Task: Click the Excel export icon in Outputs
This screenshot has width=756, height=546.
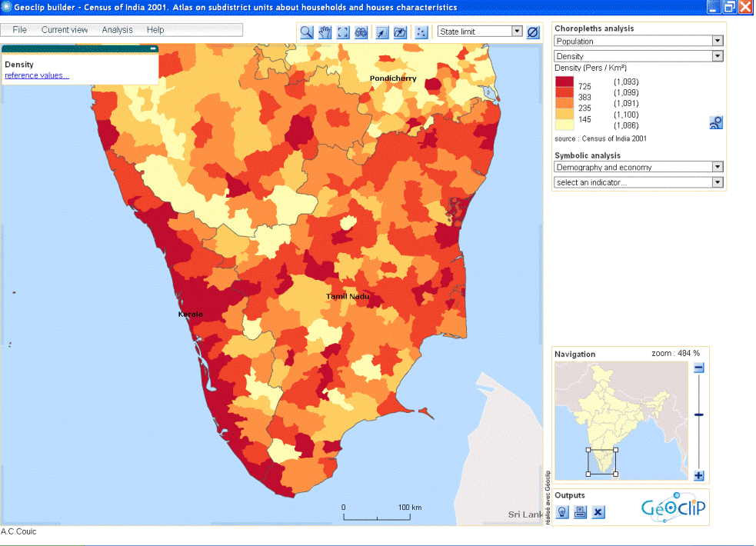Action: pos(598,512)
